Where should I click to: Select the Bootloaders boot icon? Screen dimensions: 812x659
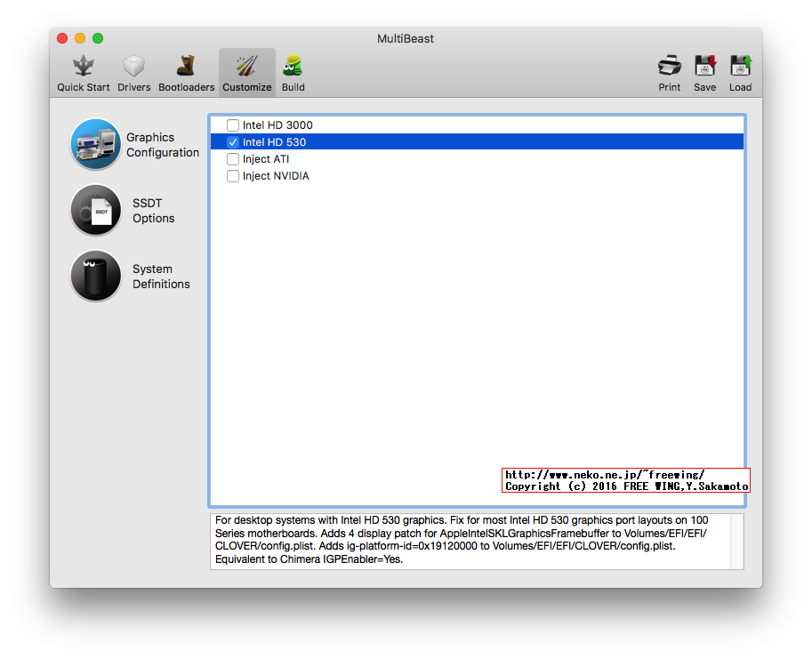(x=186, y=67)
